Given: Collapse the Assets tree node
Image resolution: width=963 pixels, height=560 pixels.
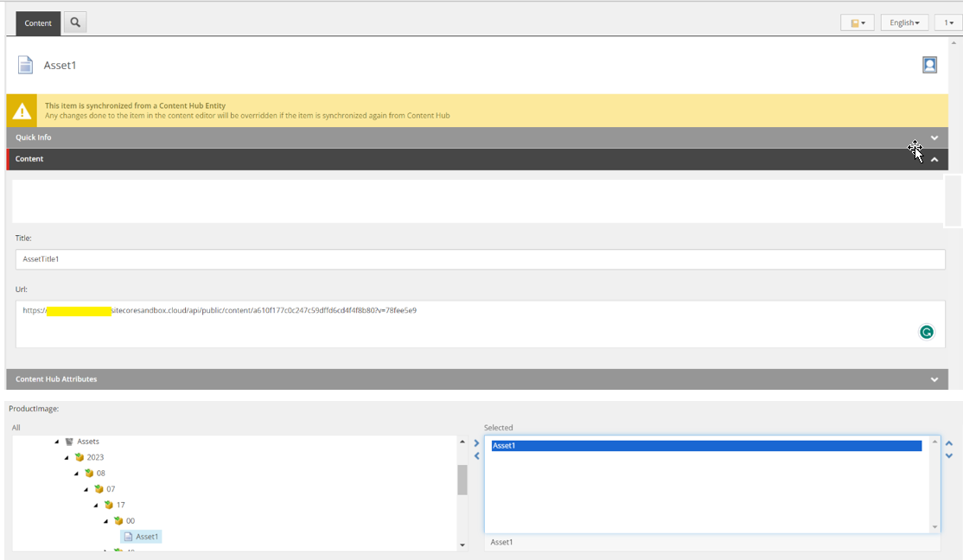Looking at the screenshot, I should (57, 442).
